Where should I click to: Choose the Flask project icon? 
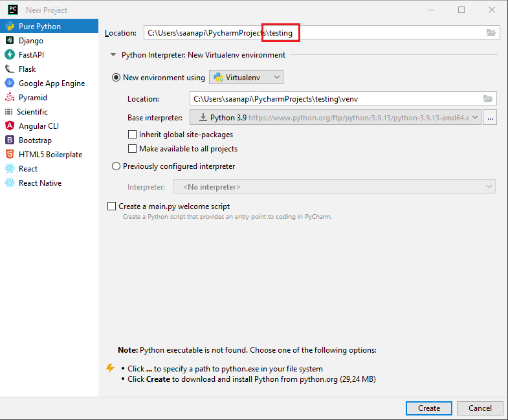pyautogui.click(x=10, y=69)
